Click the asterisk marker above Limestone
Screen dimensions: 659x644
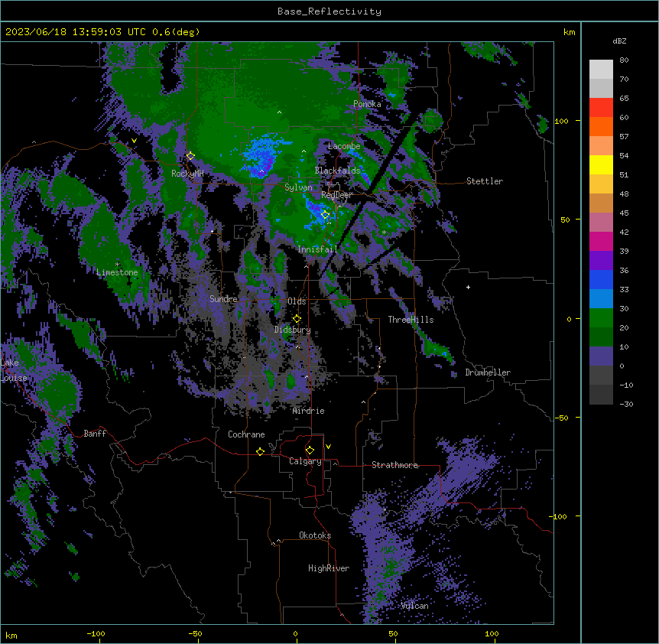click(x=117, y=265)
